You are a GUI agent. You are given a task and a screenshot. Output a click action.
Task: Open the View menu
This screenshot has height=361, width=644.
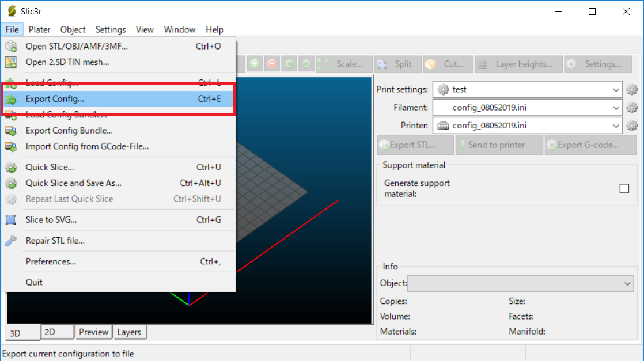click(x=145, y=29)
